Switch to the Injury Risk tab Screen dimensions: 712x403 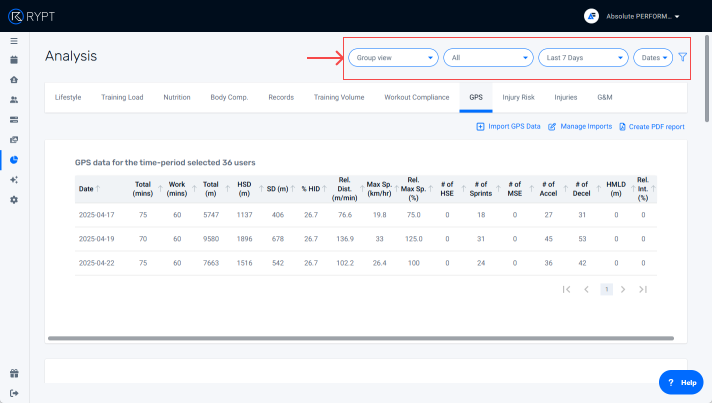pos(518,97)
